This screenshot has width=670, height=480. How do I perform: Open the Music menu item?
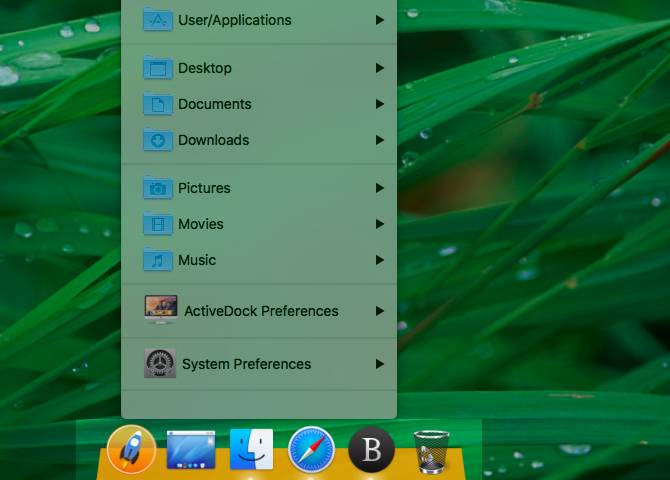pos(259,260)
